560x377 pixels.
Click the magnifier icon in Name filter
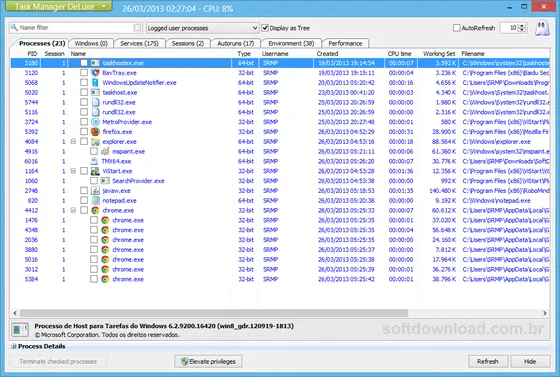click(14, 27)
